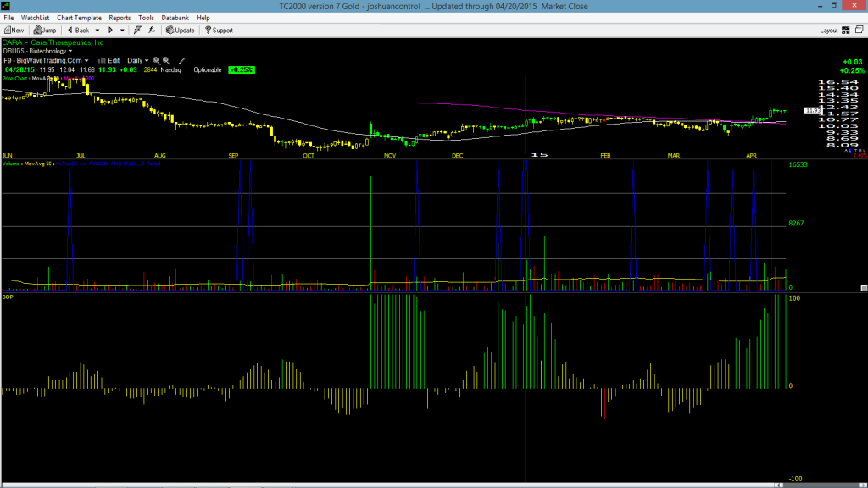The image size is (868, 488).
Task: Open the DRUGS - Biotechnology industry dropdown
Action: 37,51
